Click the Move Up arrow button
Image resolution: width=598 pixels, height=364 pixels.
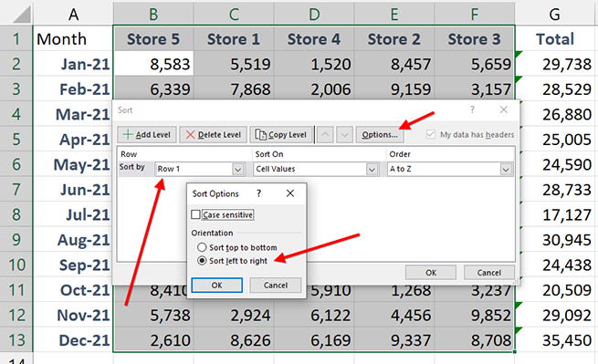pos(325,134)
